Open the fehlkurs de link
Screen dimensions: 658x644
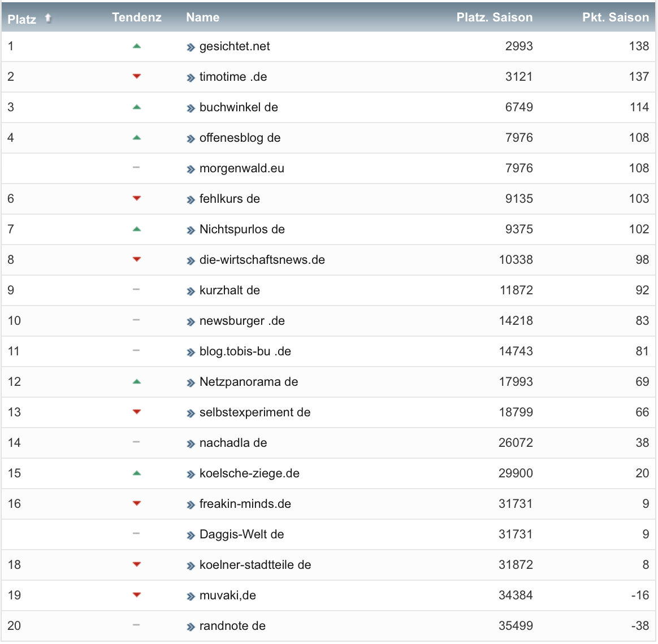230,199
